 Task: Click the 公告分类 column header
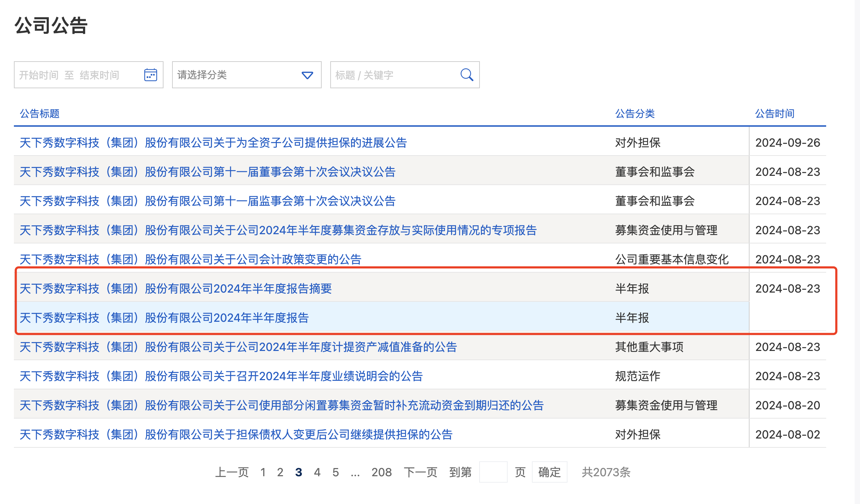[635, 114]
